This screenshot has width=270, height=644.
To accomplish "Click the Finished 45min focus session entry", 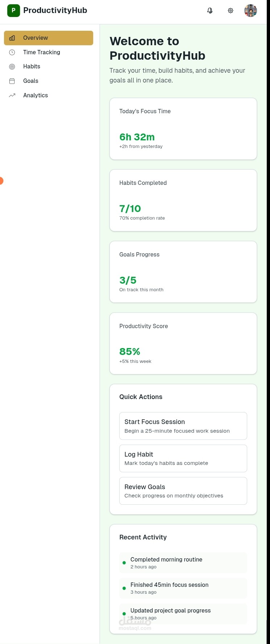I will 183,588.
